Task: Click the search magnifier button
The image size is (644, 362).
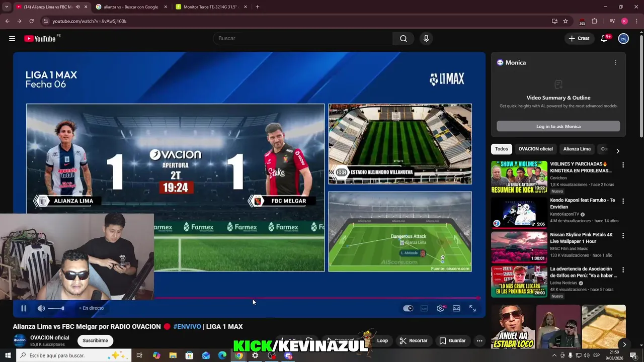Action: coord(404,39)
